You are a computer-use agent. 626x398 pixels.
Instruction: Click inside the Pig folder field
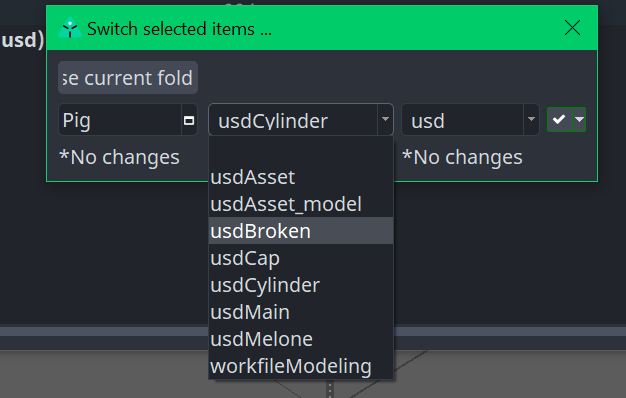(120, 120)
